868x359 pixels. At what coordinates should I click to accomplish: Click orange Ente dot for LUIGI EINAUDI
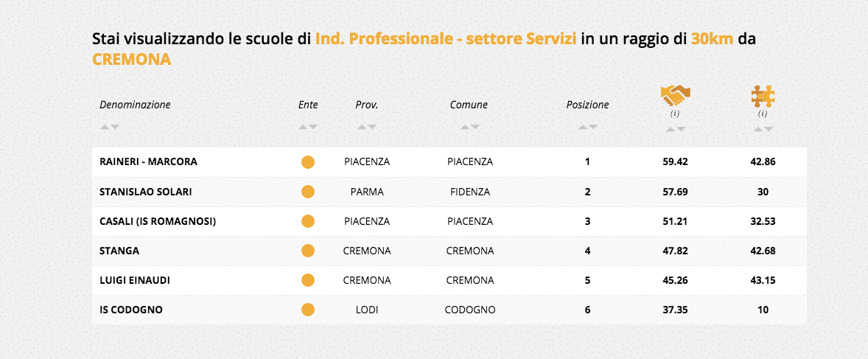tap(308, 280)
